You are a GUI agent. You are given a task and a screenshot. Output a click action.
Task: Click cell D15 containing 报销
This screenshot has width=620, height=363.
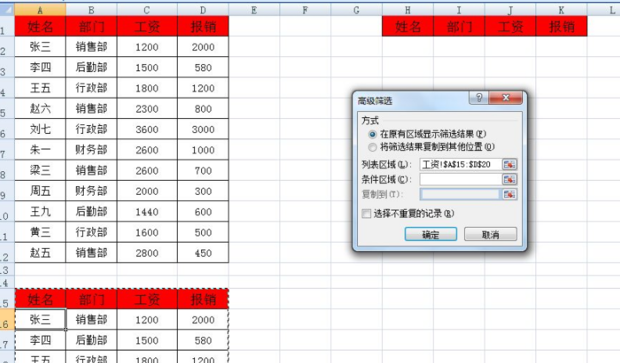pos(203,299)
